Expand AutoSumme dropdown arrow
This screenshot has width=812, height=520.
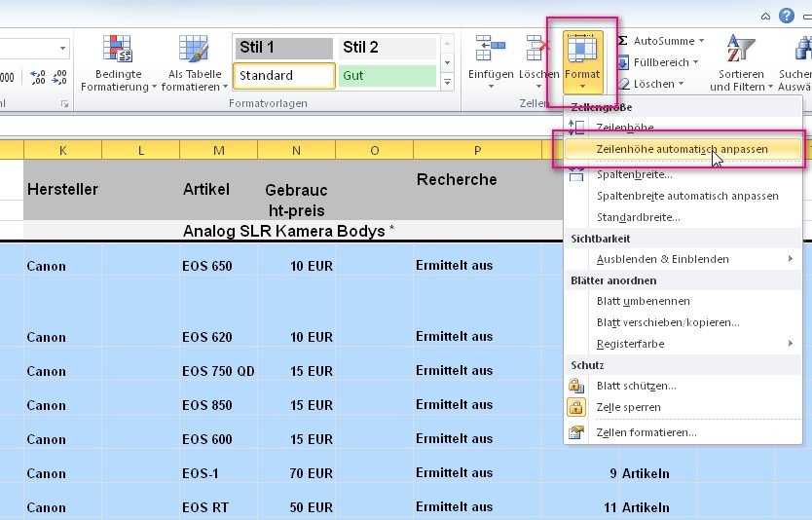[x=702, y=40]
